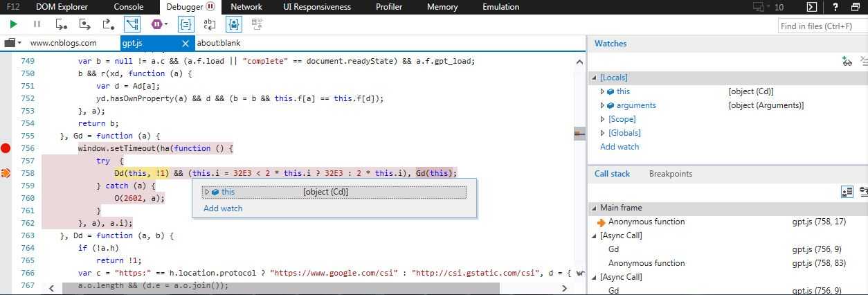Screen dimensions: 868x295
Task: Open exception behavior dropdown arrow
Action: pos(166,25)
